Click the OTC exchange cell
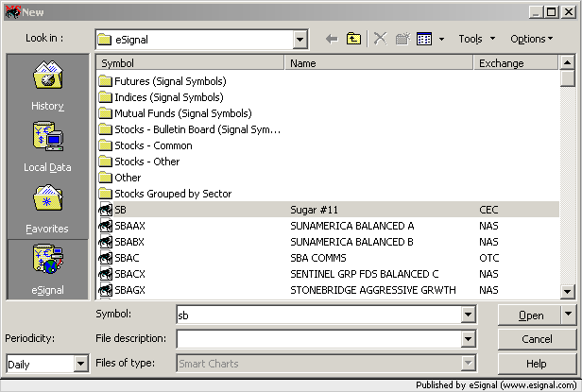Screen dimensions: 582x392 pos(488,258)
